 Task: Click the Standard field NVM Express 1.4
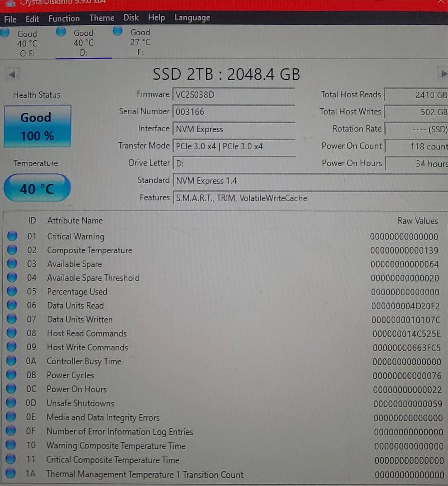point(310,181)
